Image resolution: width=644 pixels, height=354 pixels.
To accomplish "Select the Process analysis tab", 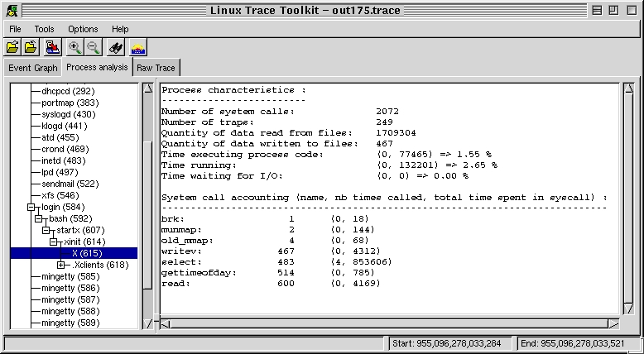I will (97, 67).
